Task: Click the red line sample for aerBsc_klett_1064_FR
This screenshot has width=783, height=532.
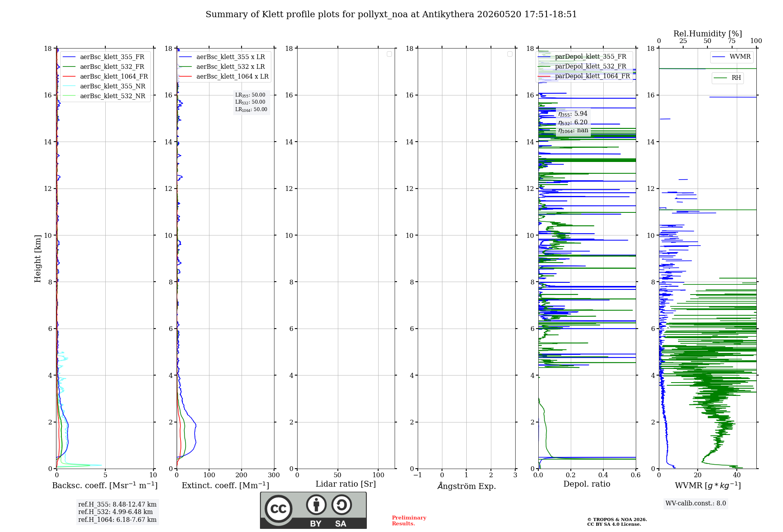Action: click(x=69, y=77)
